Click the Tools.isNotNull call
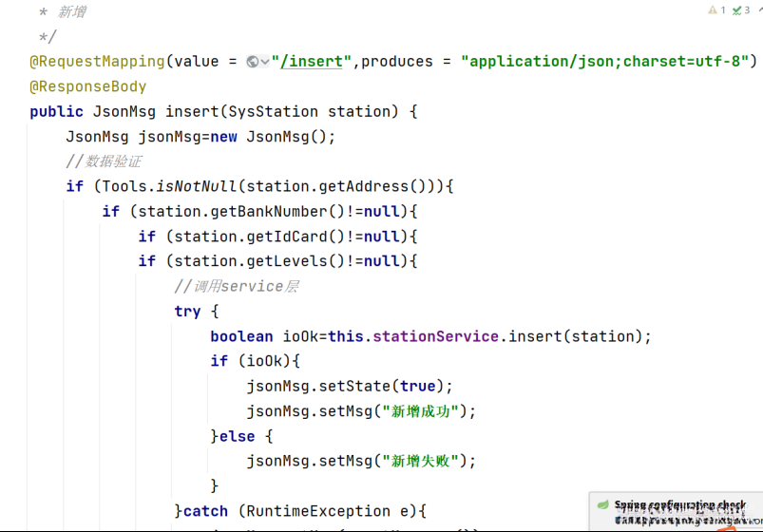 (169, 186)
